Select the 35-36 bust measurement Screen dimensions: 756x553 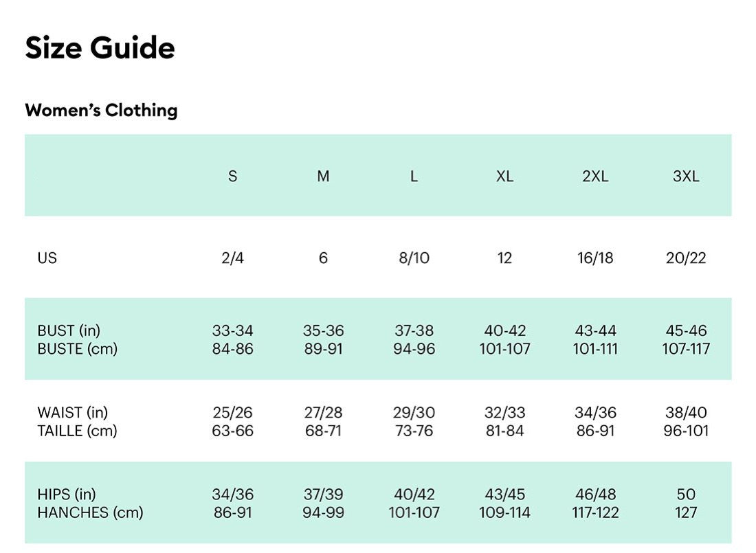(x=324, y=330)
